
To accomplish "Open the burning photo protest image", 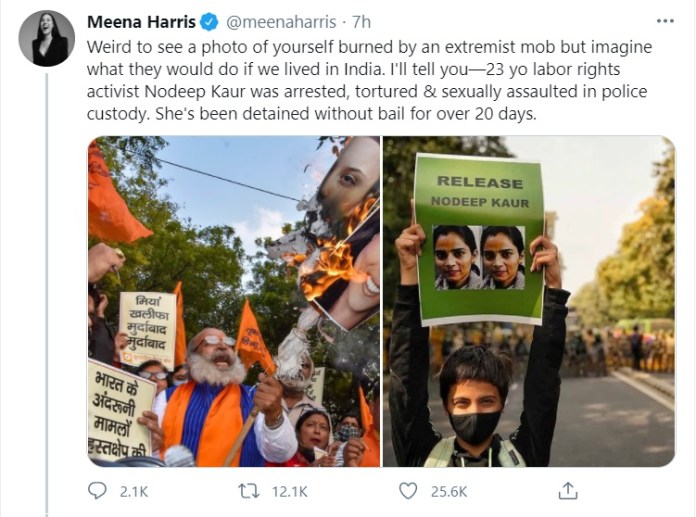I will [x=234, y=301].
